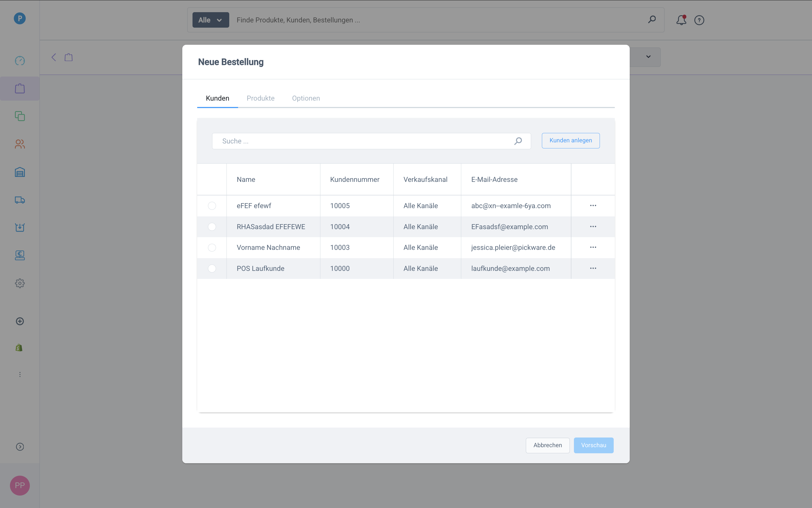This screenshot has height=508, width=812.
Task: Click the help question mark icon
Action: pyautogui.click(x=699, y=20)
